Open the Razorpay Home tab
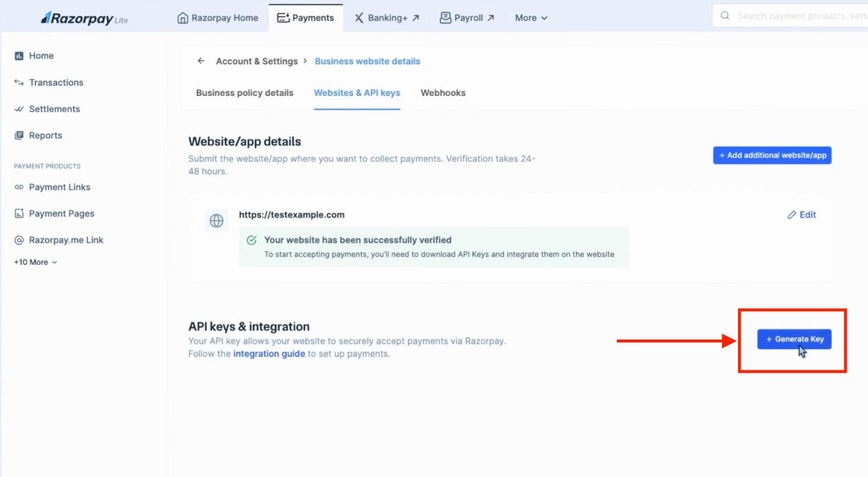 218,18
